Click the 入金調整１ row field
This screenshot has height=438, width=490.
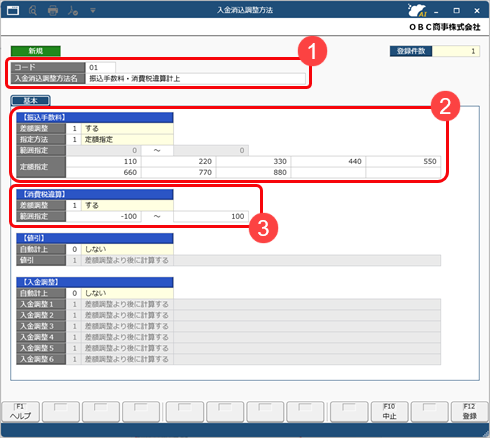pos(253,304)
